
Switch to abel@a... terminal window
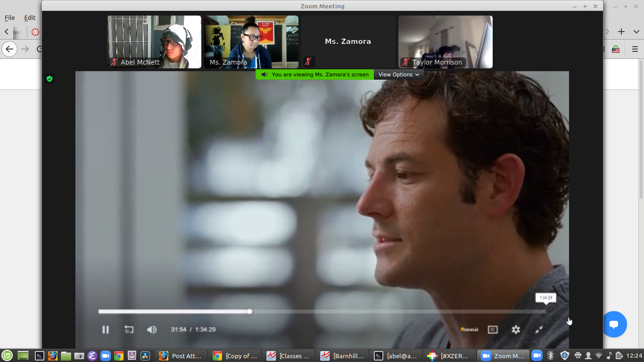click(x=396, y=356)
